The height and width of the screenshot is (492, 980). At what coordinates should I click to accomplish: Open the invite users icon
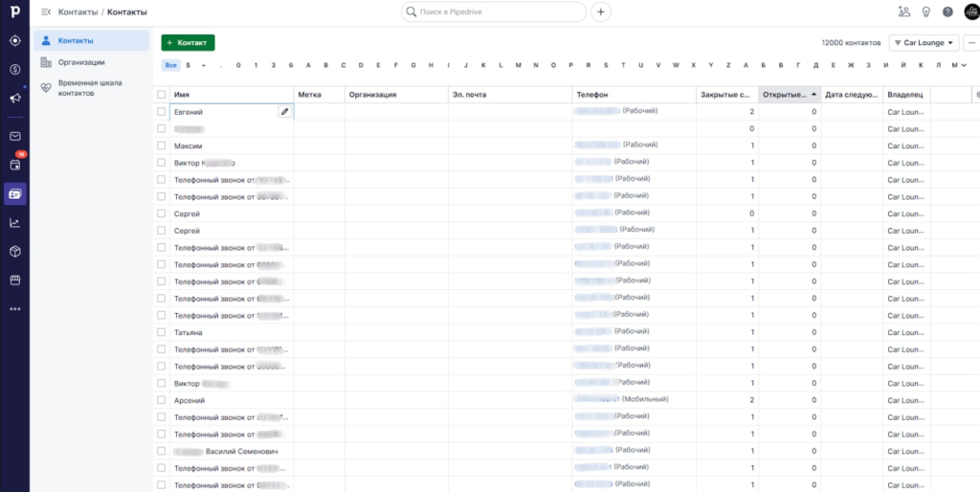point(903,11)
